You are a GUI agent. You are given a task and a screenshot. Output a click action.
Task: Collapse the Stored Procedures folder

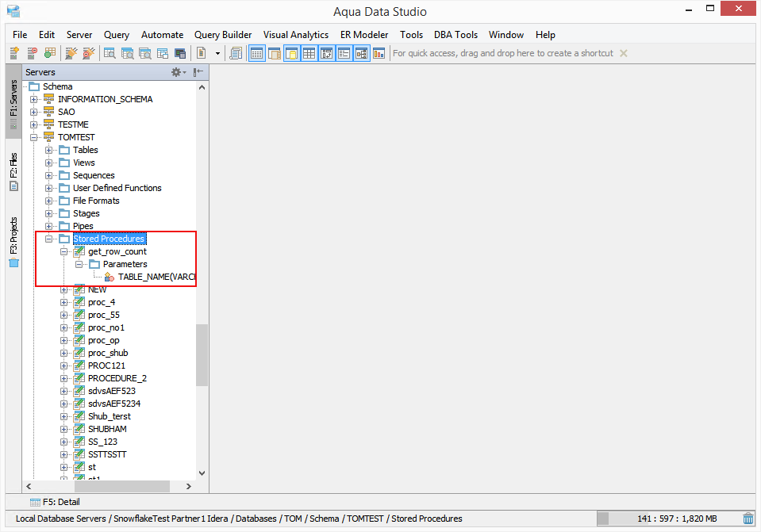coord(48,239)
